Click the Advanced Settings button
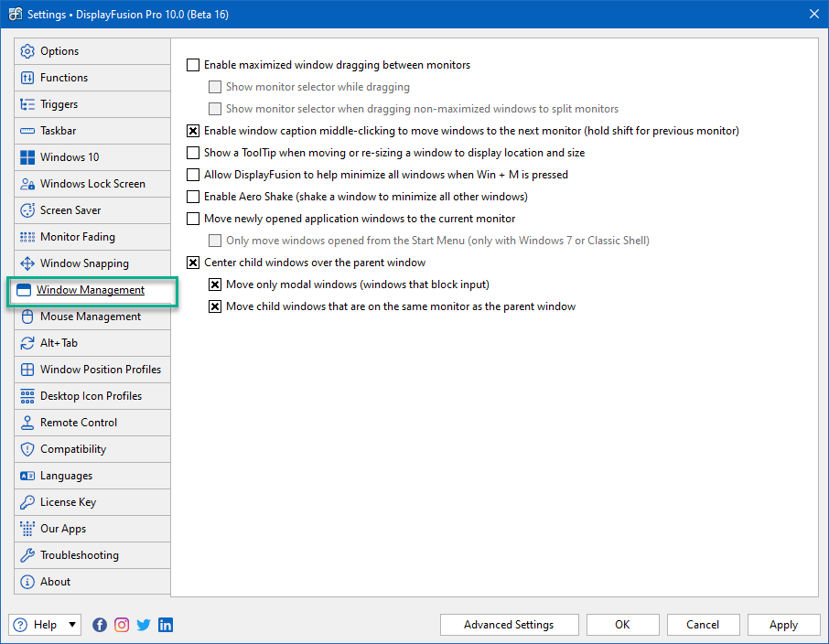Viewport: 829px width, 644px height. [509, 625]
